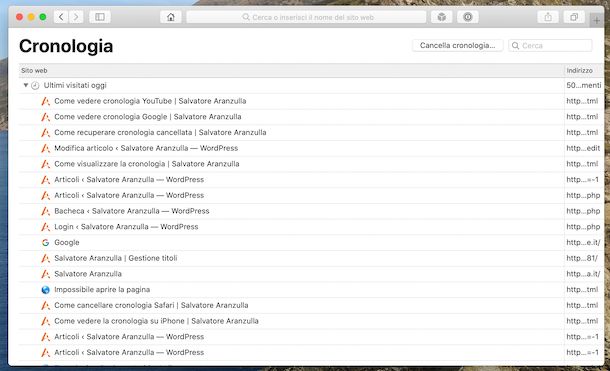The height and width of the screenshot is (371, 610).
Task: Go back with the Safari back arrow
Action: [x=61, y=17]
